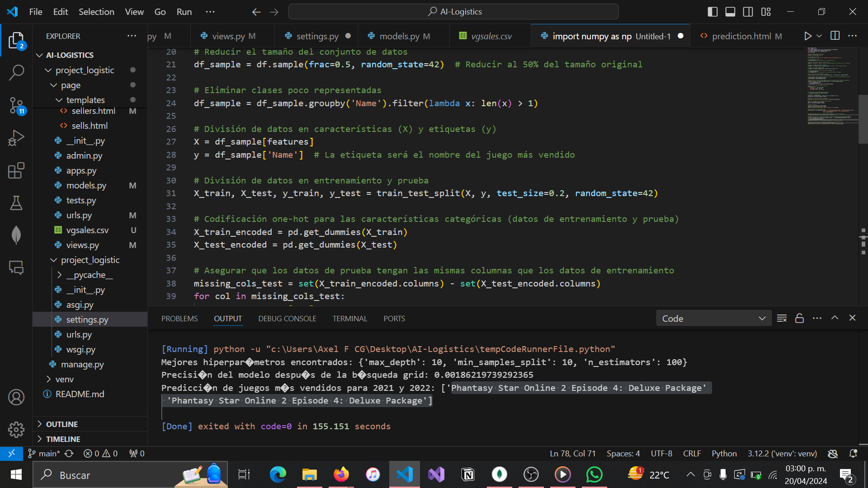
Task: Click the Python language mode indicator
Action: click(724, 453)
